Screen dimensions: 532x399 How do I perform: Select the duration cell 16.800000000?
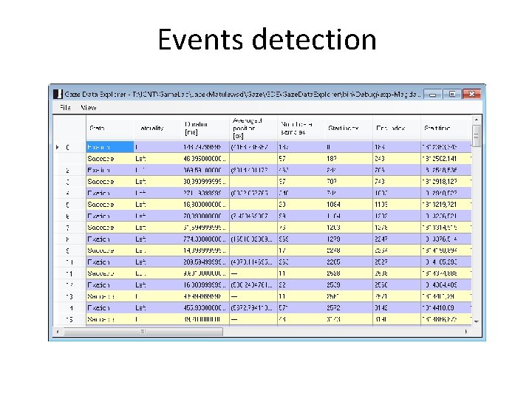[x=205, y=205]
